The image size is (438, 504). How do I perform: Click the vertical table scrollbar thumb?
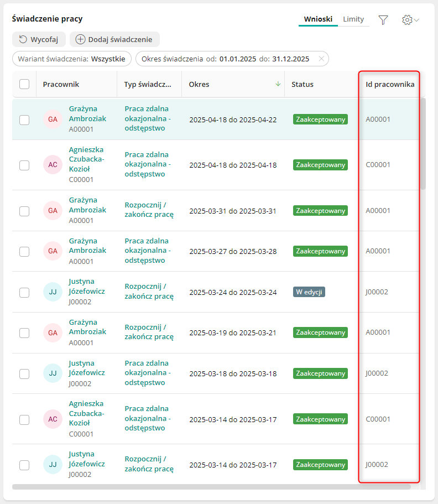423,144
